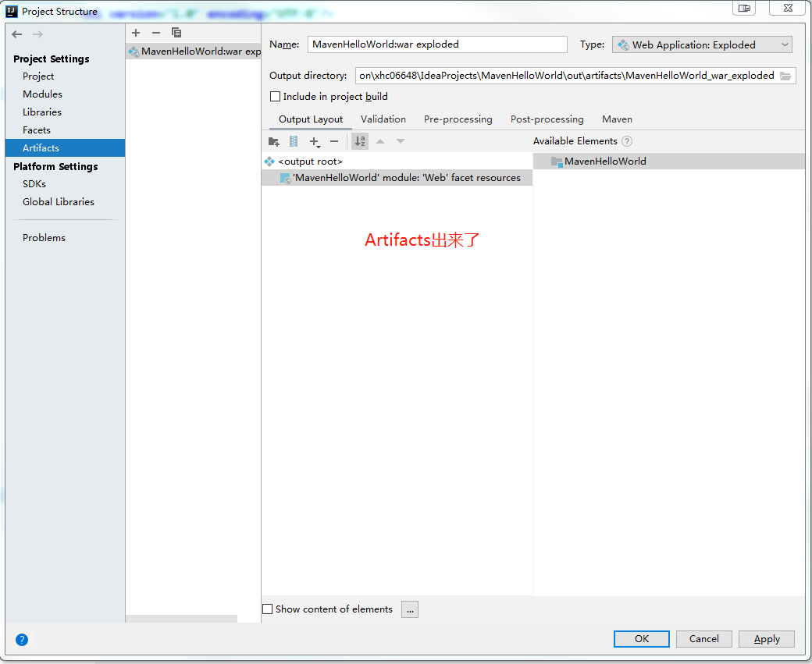The width and height of the screenshot is (812, 664).
Task: Click the OK button
Action: click(642, 638)
